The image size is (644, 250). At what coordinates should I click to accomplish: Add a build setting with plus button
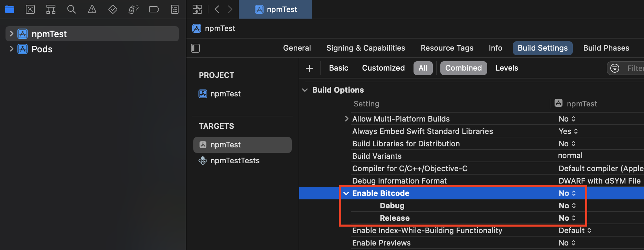(309, 68)
